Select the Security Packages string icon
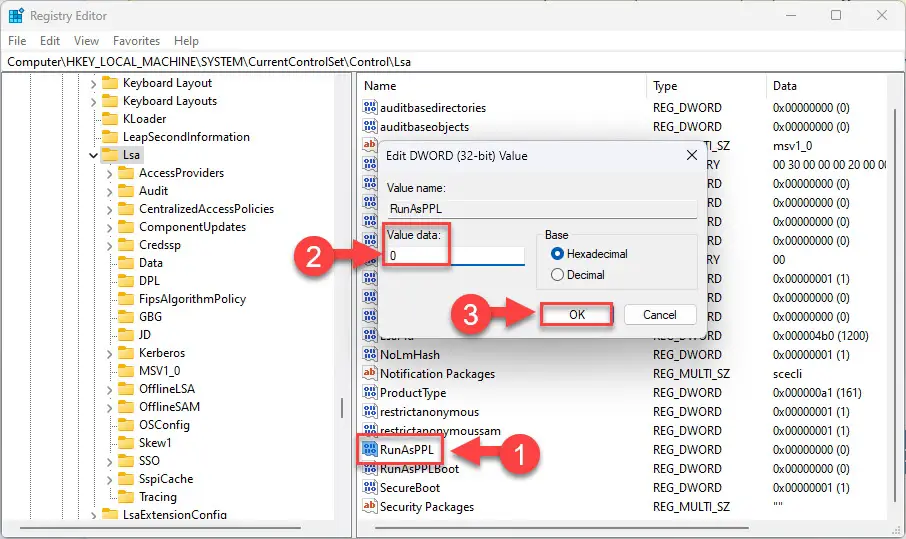 [370, 506]
